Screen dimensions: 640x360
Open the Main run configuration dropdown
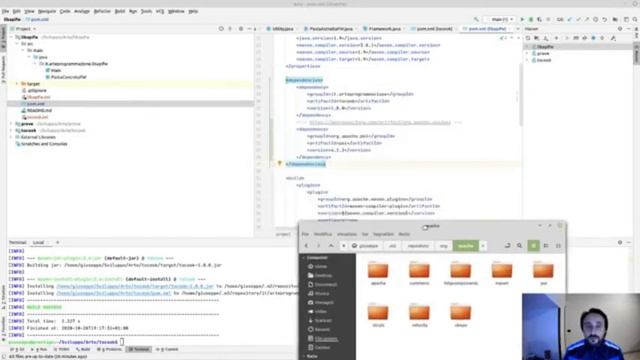pos(501,19)
